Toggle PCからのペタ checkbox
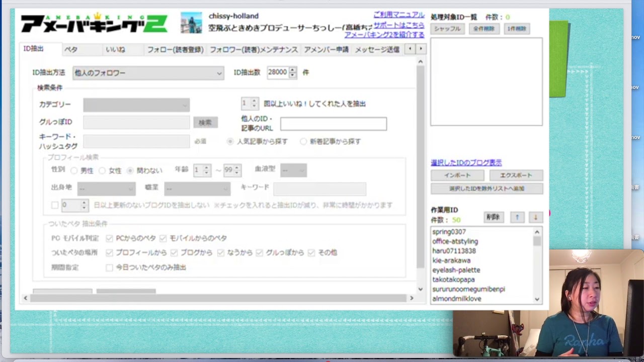This screenshot has height=362, width=644. (109, 238)
